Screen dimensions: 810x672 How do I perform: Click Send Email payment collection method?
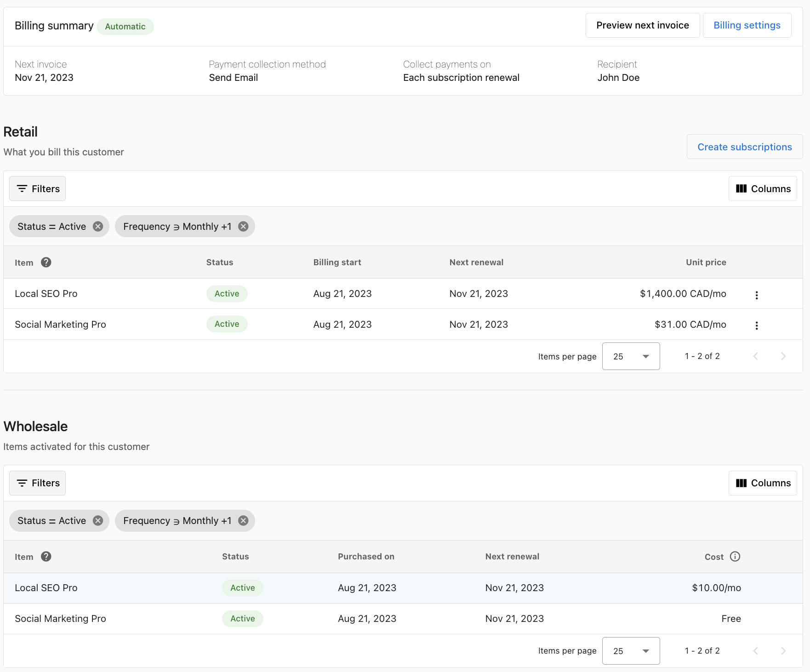233,78
